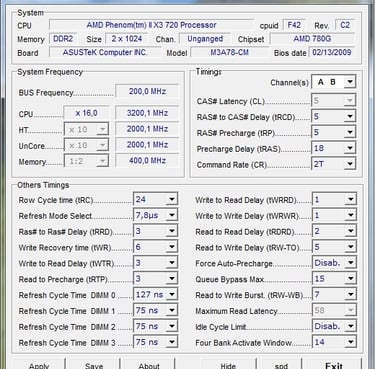The width and height of the screenshot is (375, 369).
Task: Click the ASUSTeK Computer INC. board field
Action: click(x=105, y=52)
